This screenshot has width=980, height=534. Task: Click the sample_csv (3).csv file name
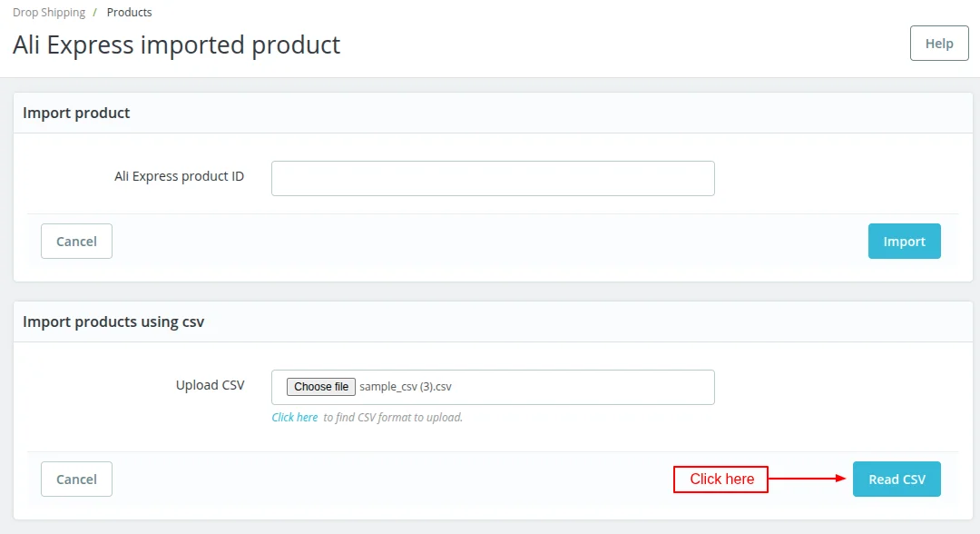pyautogui.click(x=406, y=387)
